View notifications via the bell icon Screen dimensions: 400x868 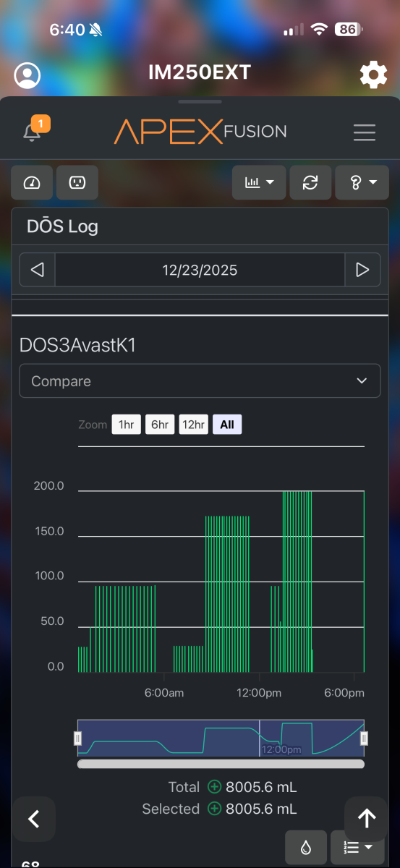pyautogui.click(x=33, y=132)
